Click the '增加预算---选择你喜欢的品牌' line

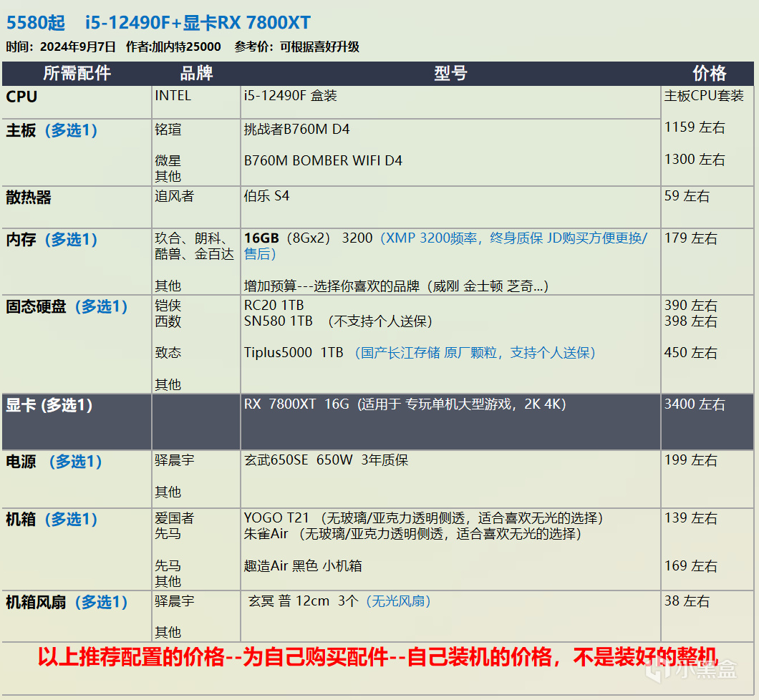[x=396, y=286]
